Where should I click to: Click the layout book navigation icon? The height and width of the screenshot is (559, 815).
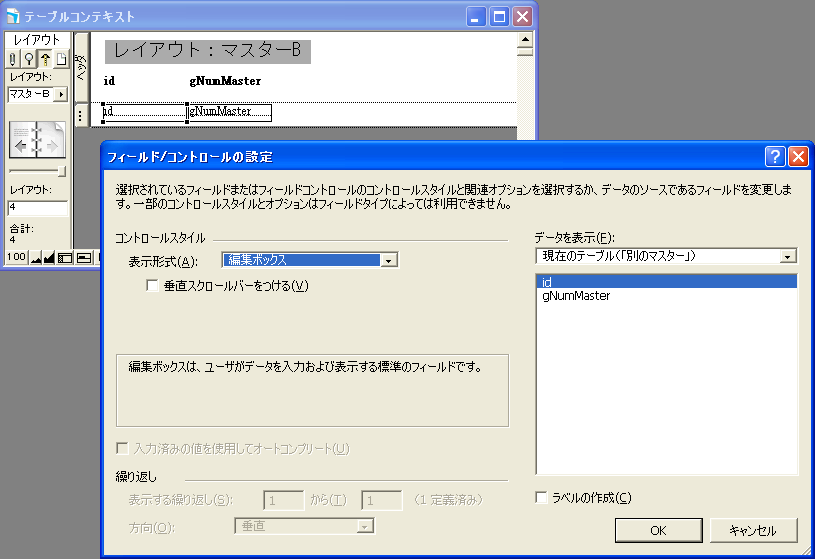(37, 141)
